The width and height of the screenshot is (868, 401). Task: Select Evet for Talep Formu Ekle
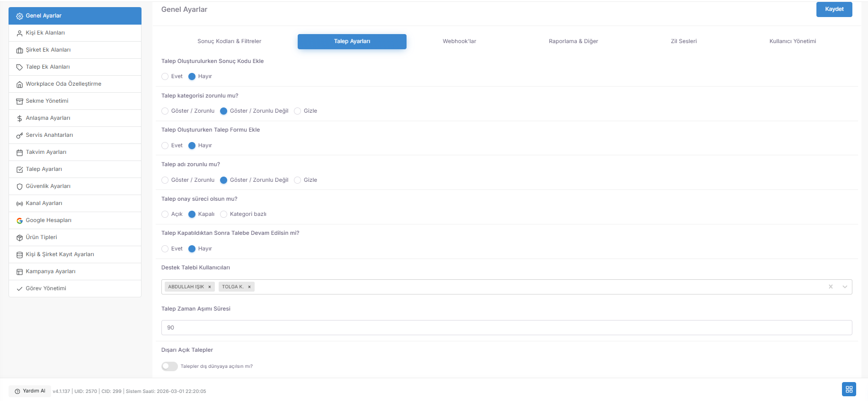165,145
